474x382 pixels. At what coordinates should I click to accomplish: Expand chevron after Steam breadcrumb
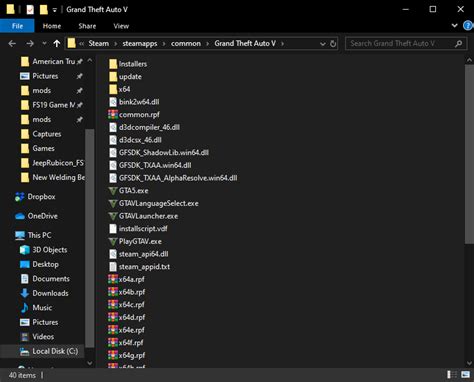(x=116, y=44)
